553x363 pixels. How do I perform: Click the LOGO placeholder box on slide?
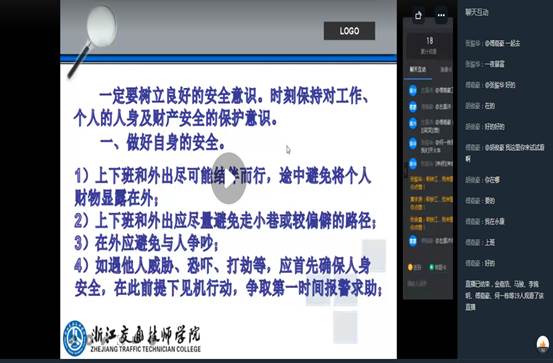(349, 31)
